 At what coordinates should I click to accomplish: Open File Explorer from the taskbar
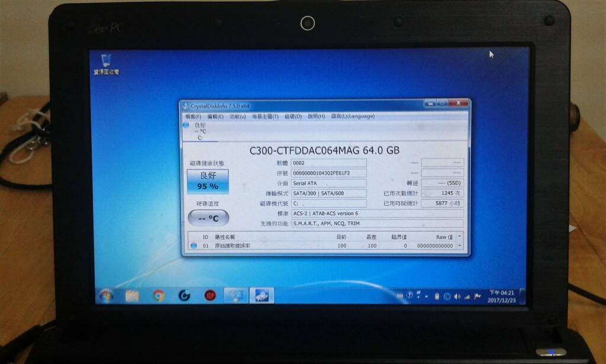(x=132, y=296)
